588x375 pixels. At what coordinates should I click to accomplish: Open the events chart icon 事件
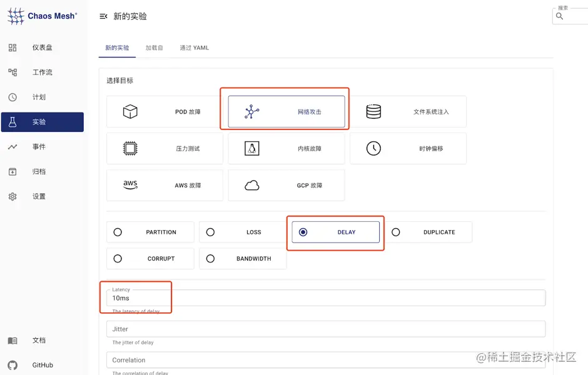[13, 146]
